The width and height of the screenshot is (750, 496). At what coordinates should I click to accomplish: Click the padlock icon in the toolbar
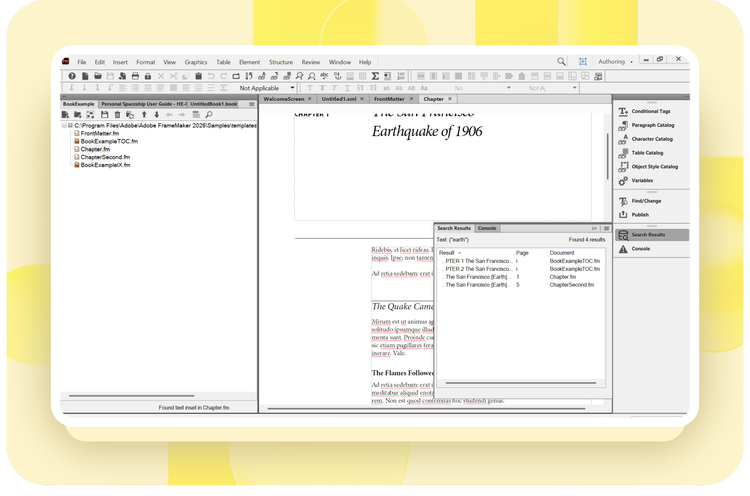coord(148,76)
